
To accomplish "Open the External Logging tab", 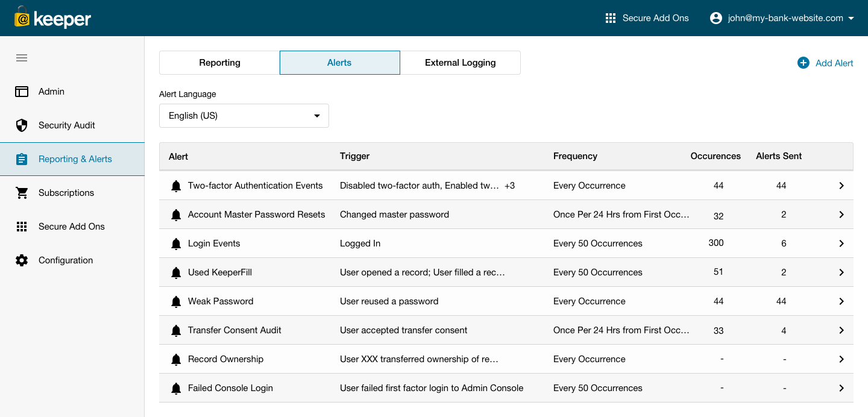I will click(460, 63).
